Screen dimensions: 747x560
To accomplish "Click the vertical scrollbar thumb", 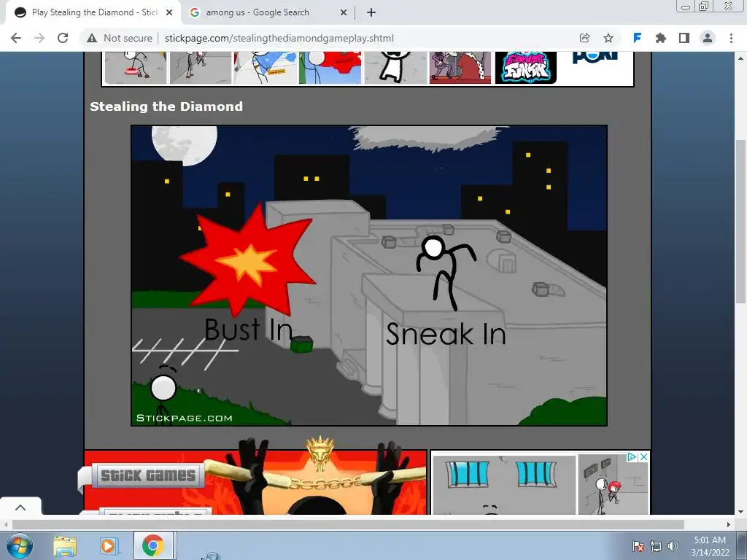I will tap(740, 222).
